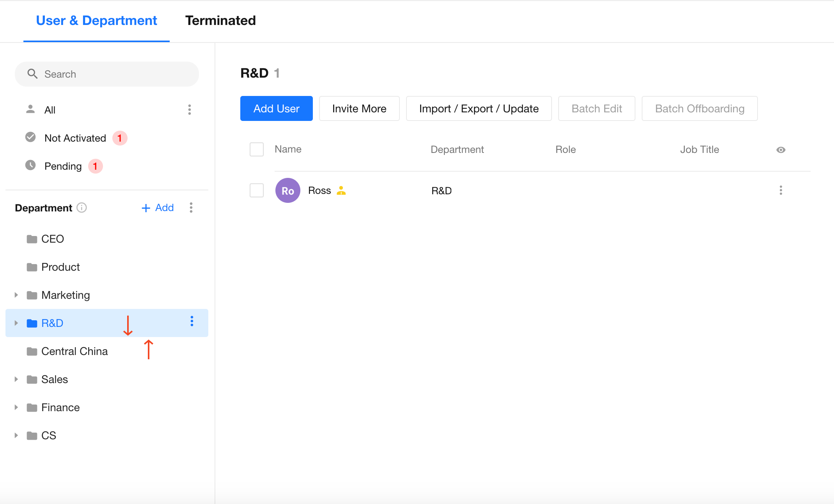Open the R&D department three-dot menu
Screen dimensions: 834x504
pyautogui.click(x=192, y=321)
